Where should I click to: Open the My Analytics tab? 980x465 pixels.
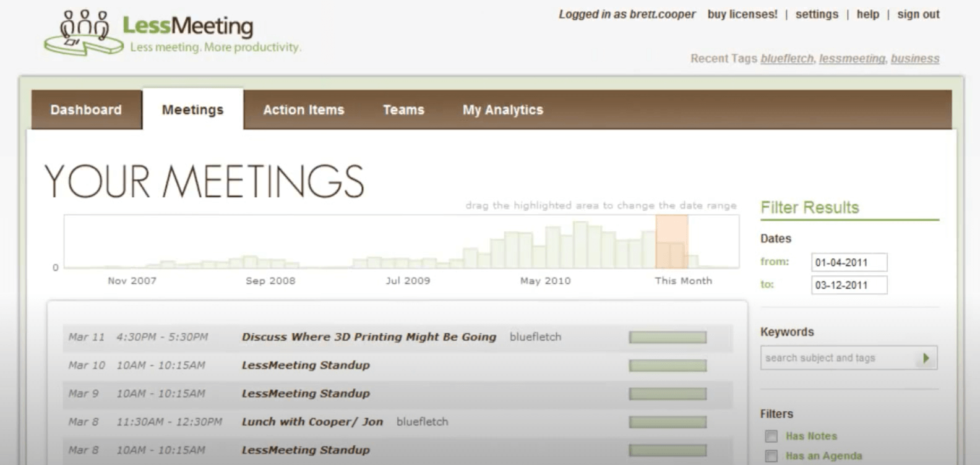tap(503, 110)
